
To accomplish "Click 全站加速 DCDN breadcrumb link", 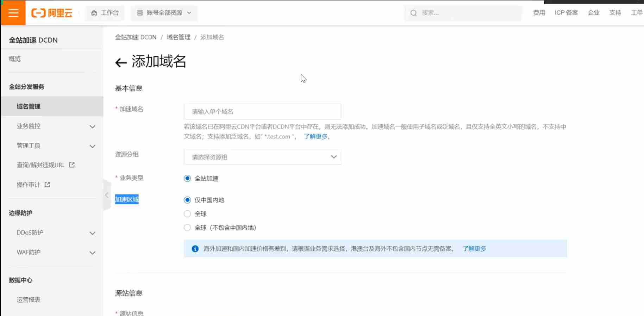I will 136,37.
